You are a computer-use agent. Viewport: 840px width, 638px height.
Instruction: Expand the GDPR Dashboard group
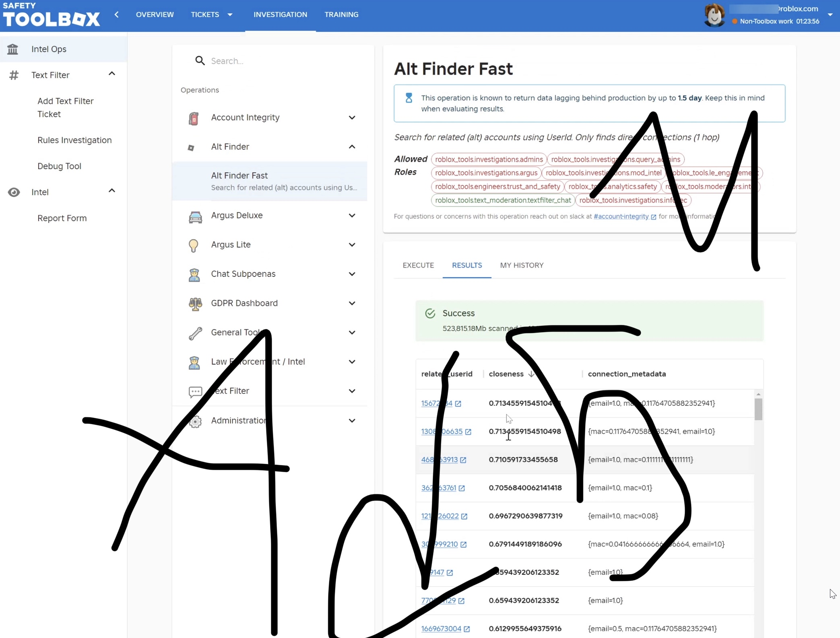(352, 303)
